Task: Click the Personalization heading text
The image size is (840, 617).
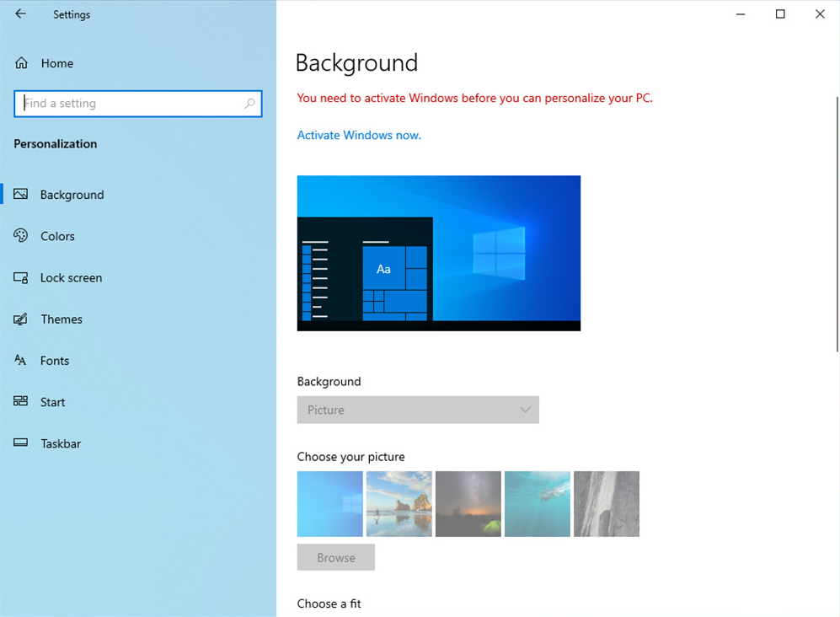Action: click(55, 143)
